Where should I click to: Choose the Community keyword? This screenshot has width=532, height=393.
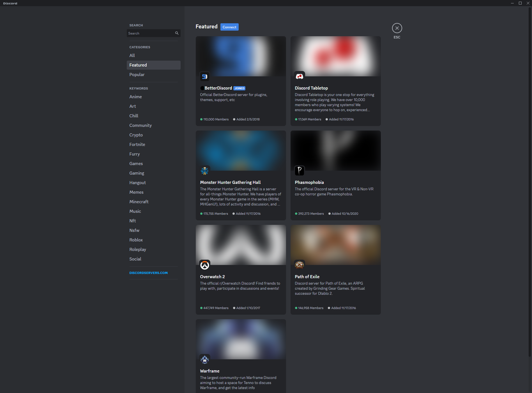pos(153,125)
